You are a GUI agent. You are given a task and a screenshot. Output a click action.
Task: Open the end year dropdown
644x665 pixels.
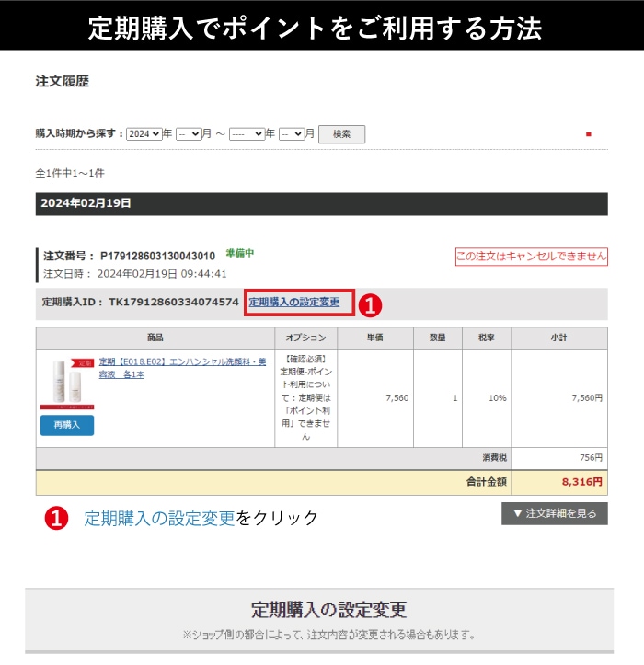point(247,133)
